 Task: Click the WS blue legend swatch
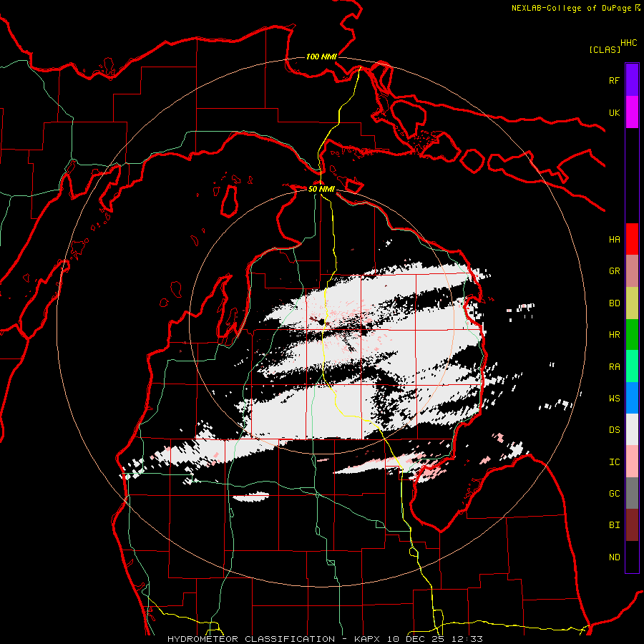point(632,398)
